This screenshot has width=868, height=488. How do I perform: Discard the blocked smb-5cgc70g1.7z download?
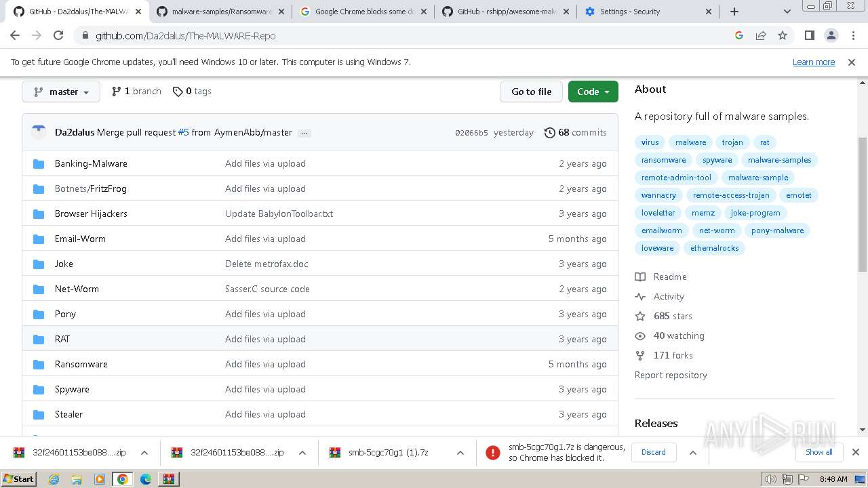tap(654, 452)
